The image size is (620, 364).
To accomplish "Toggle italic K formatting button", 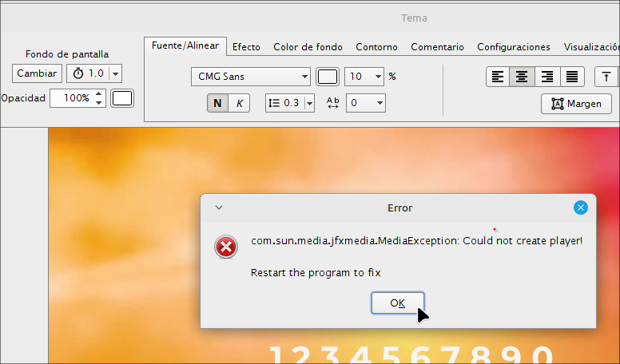I will pyautogui.click(x=239, y=103).
